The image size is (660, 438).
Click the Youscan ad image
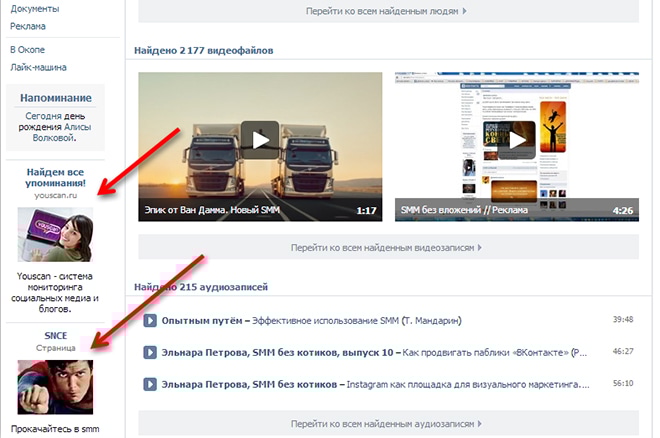(x=55, y=235)
